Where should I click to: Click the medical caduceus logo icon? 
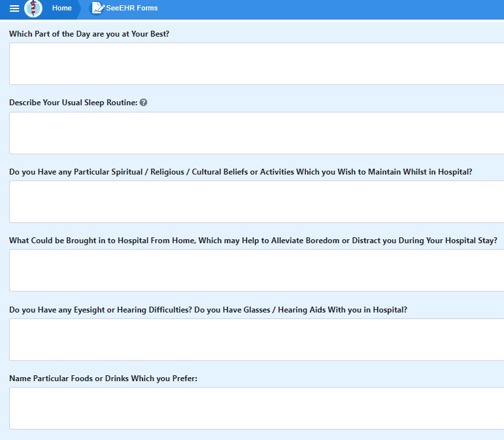coord(33,8)
